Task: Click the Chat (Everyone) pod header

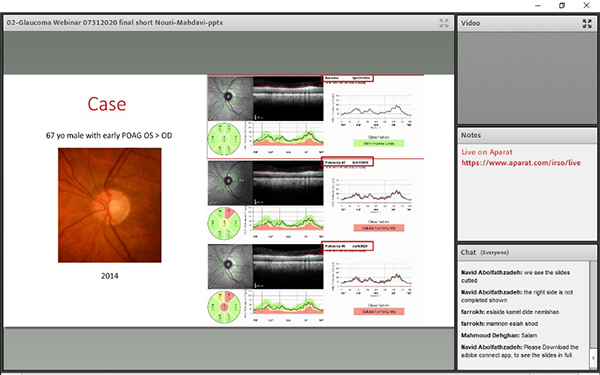Action: point(527,253)
